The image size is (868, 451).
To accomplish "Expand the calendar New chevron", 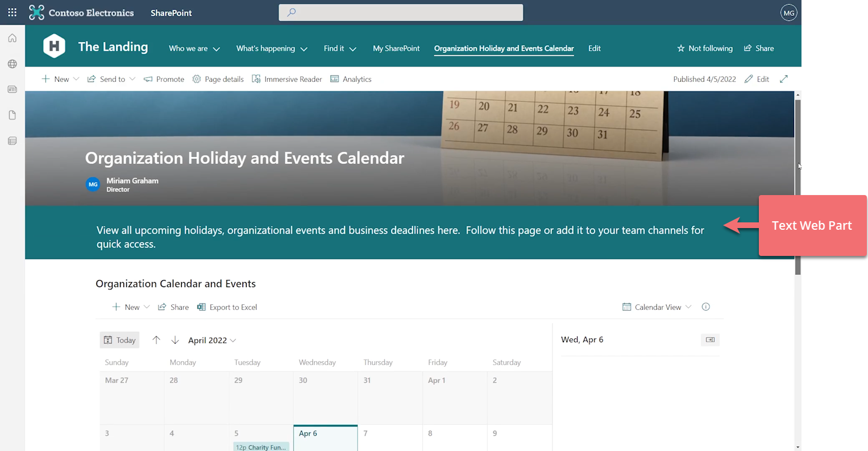I will [147, 307].
